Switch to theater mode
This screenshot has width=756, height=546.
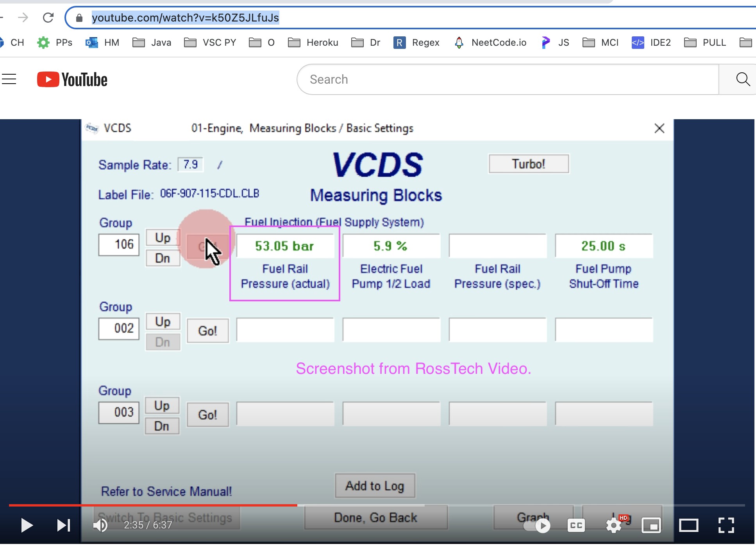[688, 526]
